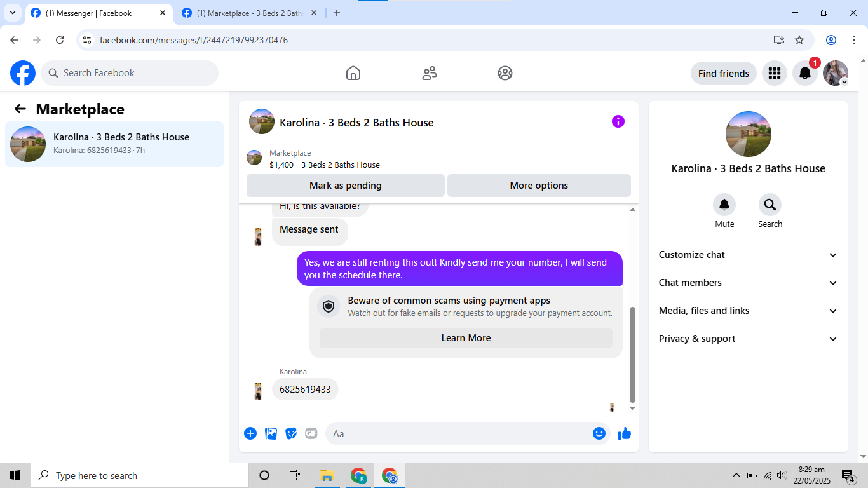Open Task View on the taskbar

(295, 475)
